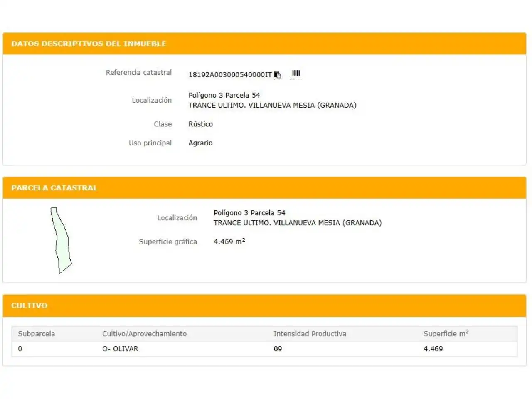The width and height of the screenshot is (532, 399).
Task: Select the Referencia catastral label
Action: (x=138, y=72)
